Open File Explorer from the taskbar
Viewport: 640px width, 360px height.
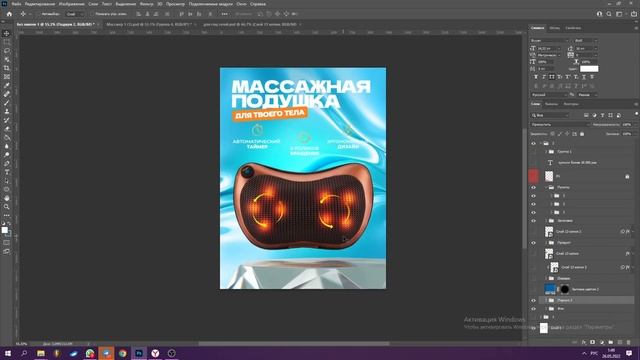[40, 353]
